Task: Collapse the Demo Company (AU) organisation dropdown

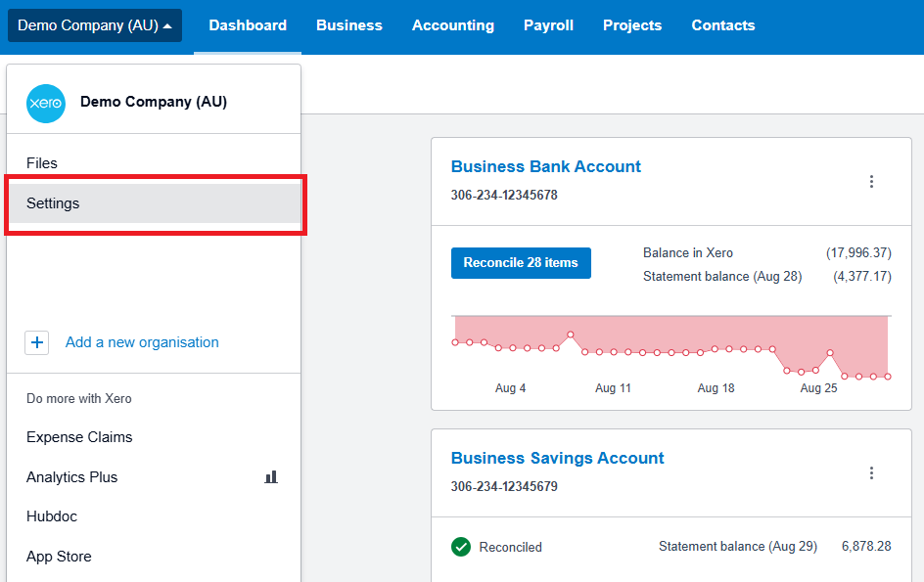Action: point(95,25)
